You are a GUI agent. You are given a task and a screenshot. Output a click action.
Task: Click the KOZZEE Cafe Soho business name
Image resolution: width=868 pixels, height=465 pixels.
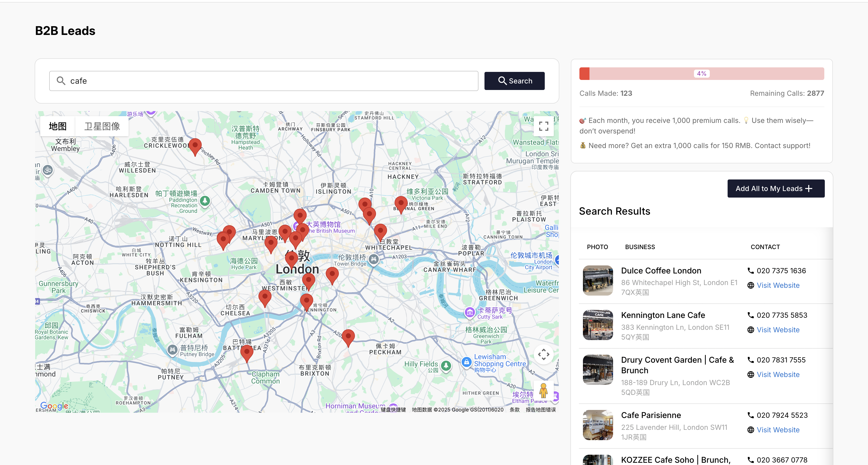coord(676,460)
